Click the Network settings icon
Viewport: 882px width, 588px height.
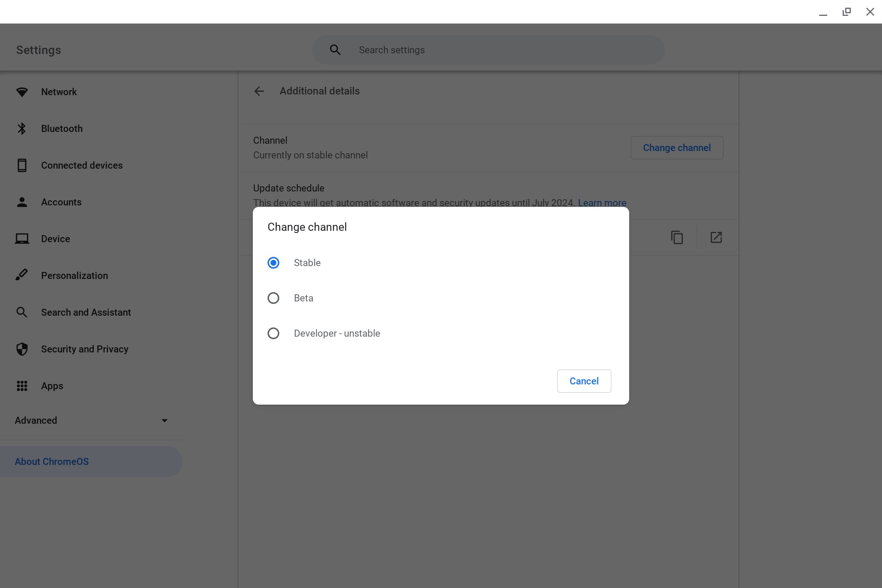pos(22,91)
